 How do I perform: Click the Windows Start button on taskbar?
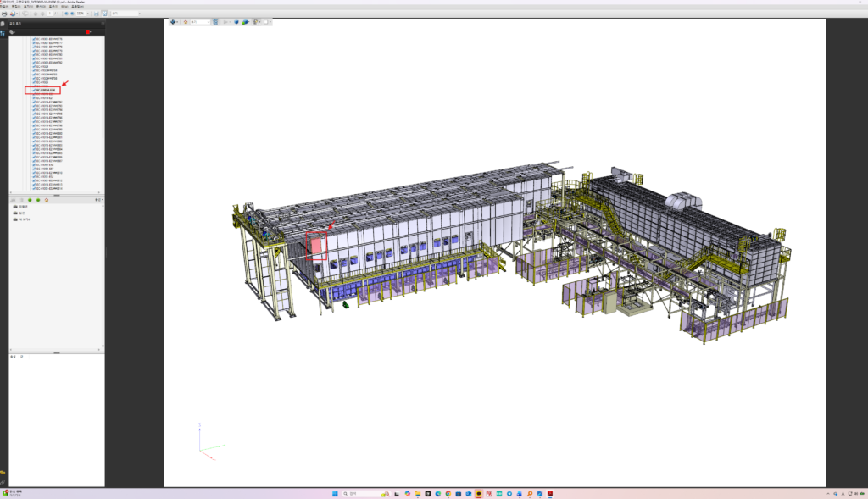(336, 493)
